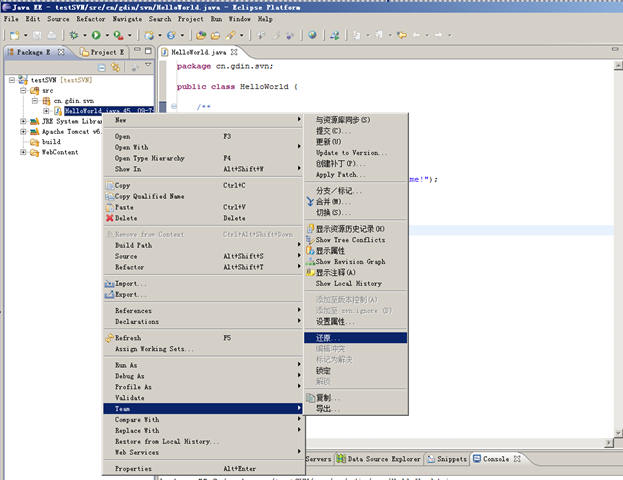Viewport: 623px width, 480px height.
Task: Minimize the Package Explorer view
Action: [137, 50]
